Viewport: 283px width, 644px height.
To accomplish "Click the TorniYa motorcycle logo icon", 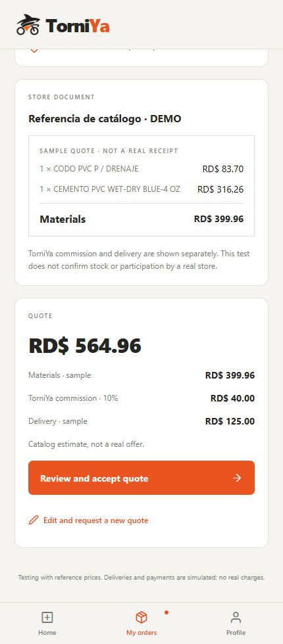I will 28,25.
